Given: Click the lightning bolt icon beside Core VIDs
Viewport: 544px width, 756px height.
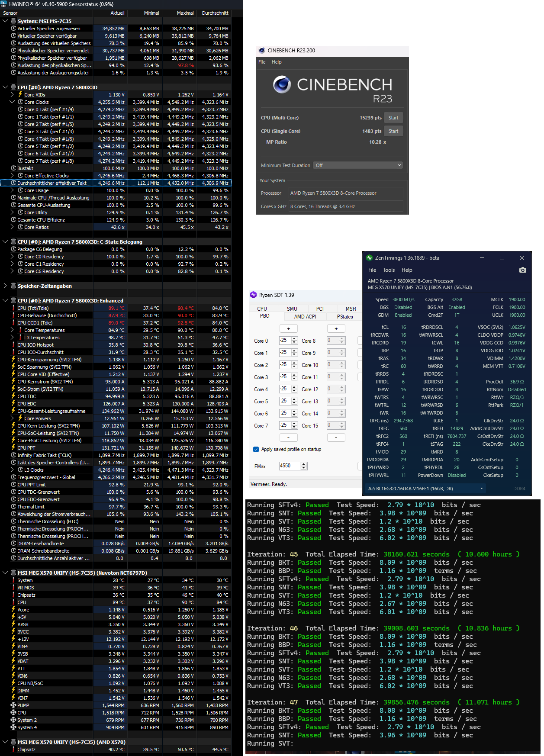Looking at the screenshot, I should 20,95.
